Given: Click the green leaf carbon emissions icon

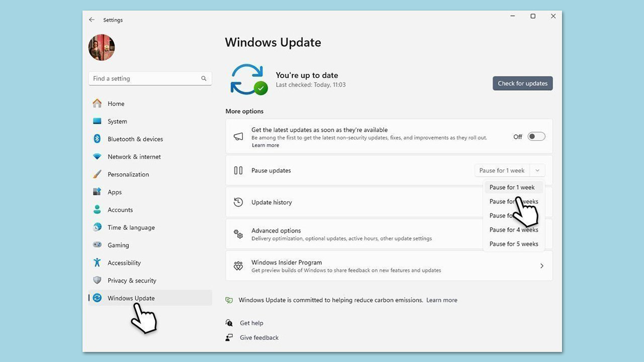Looking at the screenshot, I should point(229,300).
